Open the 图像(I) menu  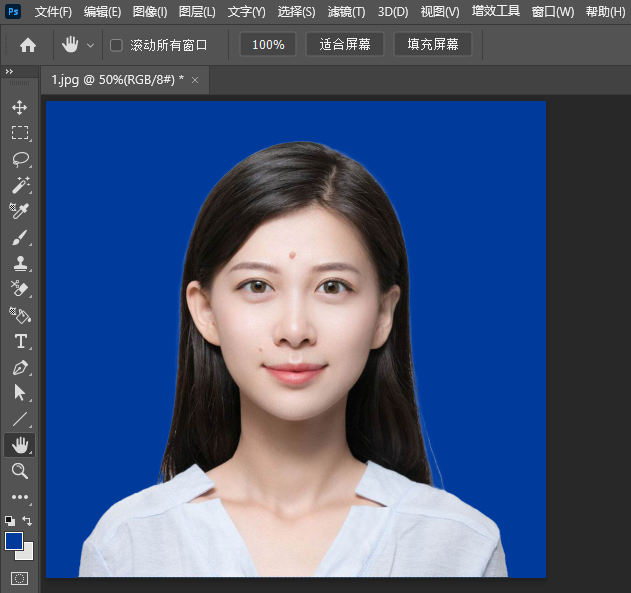pyautogui.click(x=150, y=12)
